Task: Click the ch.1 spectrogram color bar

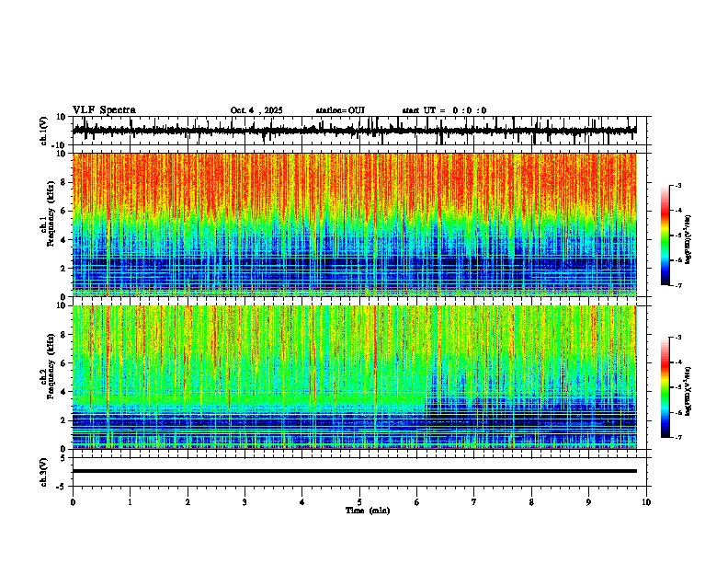Action: [x=665, y=236]
